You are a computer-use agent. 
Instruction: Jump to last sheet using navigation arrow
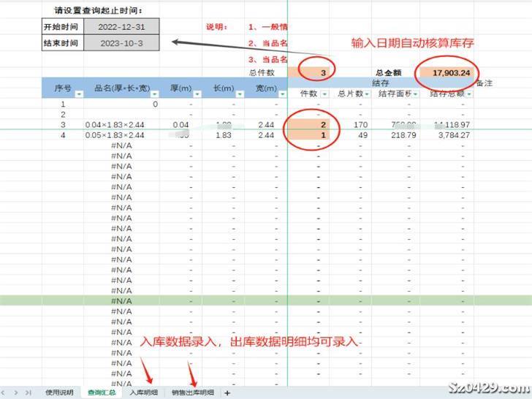click(28, 392)
